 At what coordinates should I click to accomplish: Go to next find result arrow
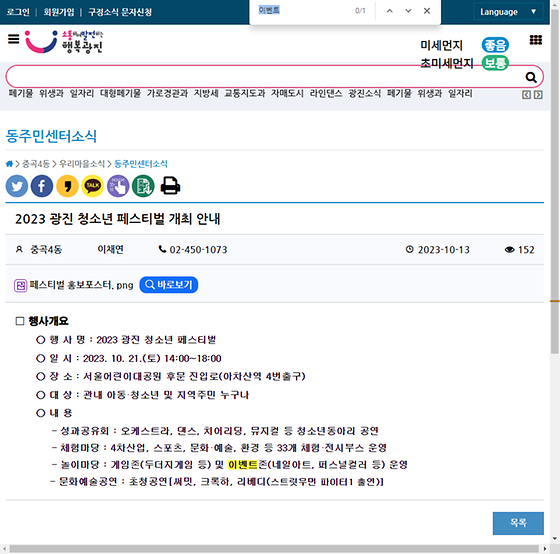408,11
